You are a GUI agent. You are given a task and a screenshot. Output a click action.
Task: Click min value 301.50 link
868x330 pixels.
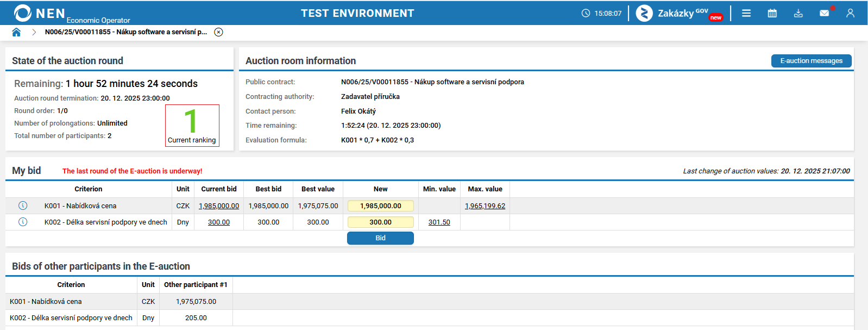439,222
